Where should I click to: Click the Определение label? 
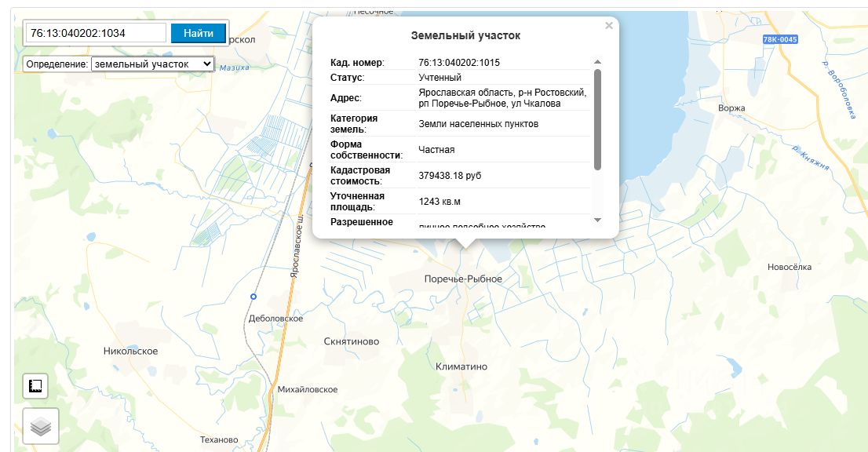[57, 64]
